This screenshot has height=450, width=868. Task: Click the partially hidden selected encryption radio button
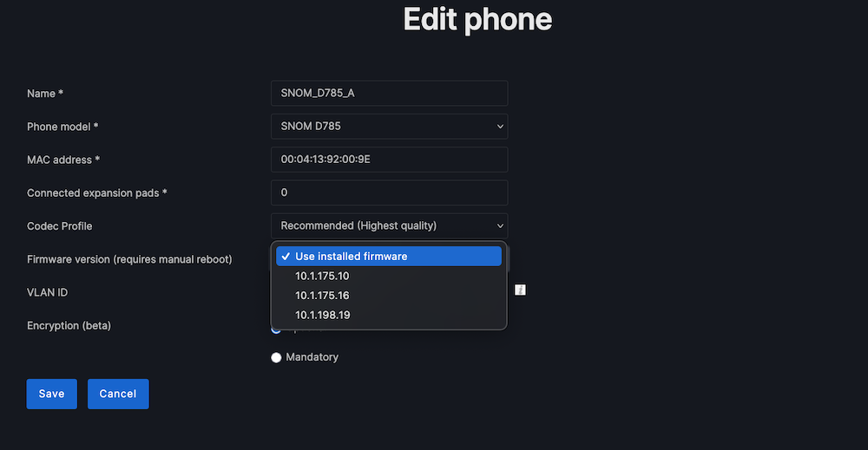(x=276, y=329)
